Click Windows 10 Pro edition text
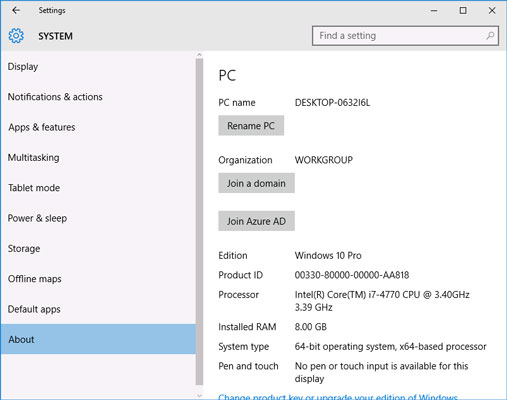The width and height of the screenshot is (507, 400). 328,256
